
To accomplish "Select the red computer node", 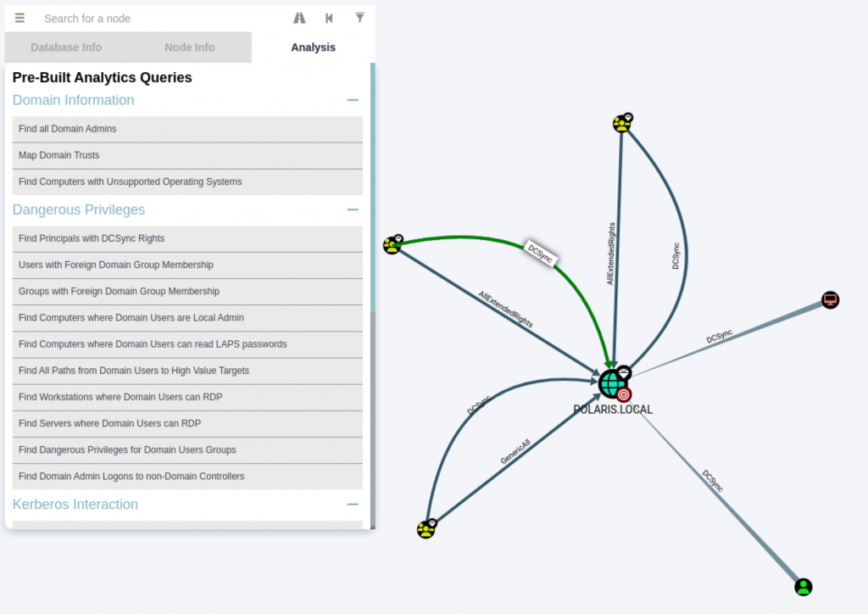I will pyautogui.click(x=830, y=300).
